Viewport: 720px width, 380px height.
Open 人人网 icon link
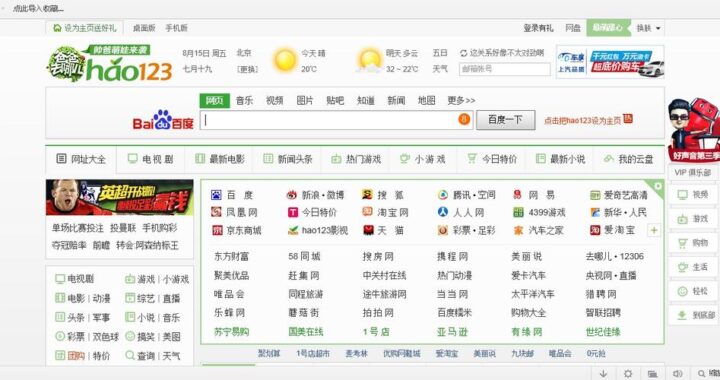443,212
